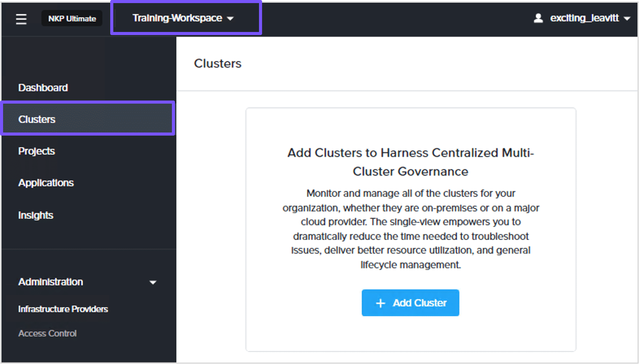Open the exciting_leavitt account menu
This screenshot has height=364, width=639.
584,18
